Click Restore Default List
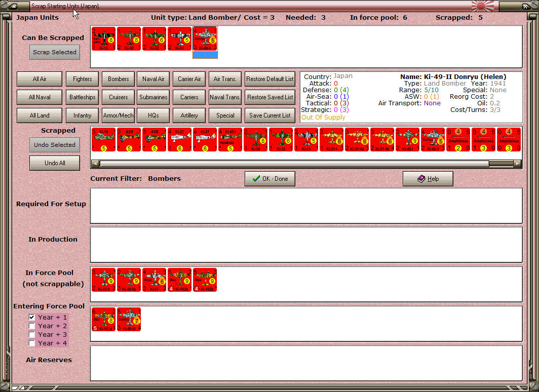 pyautogui.click(x=270, y=79)
